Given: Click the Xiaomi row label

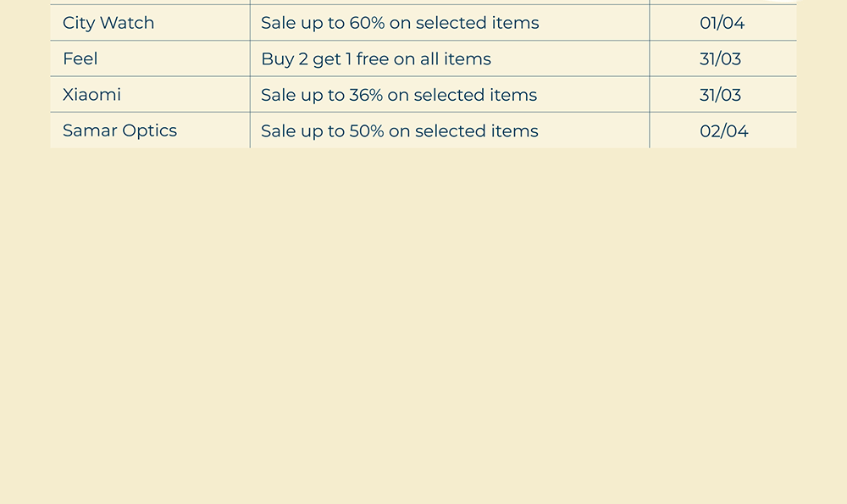Looking at the screenshot, I should (91, 95).
